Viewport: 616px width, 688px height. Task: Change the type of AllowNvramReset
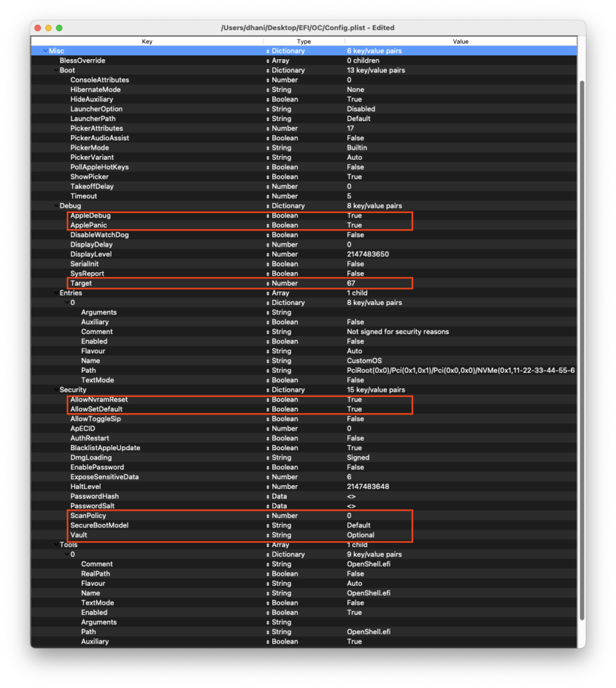(268, 399)
